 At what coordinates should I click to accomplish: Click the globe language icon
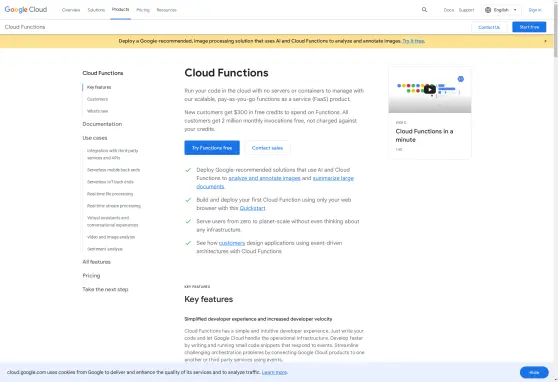click(488, 10)
